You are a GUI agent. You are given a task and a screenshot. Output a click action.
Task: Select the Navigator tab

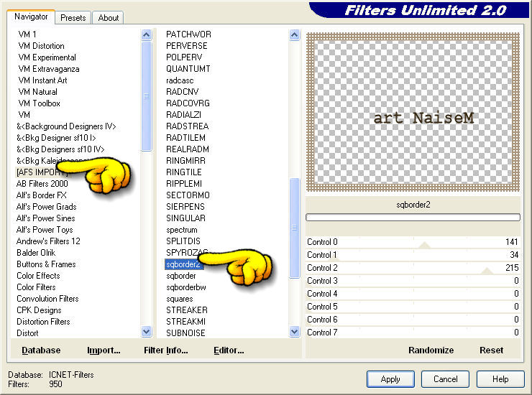(31, 17)
